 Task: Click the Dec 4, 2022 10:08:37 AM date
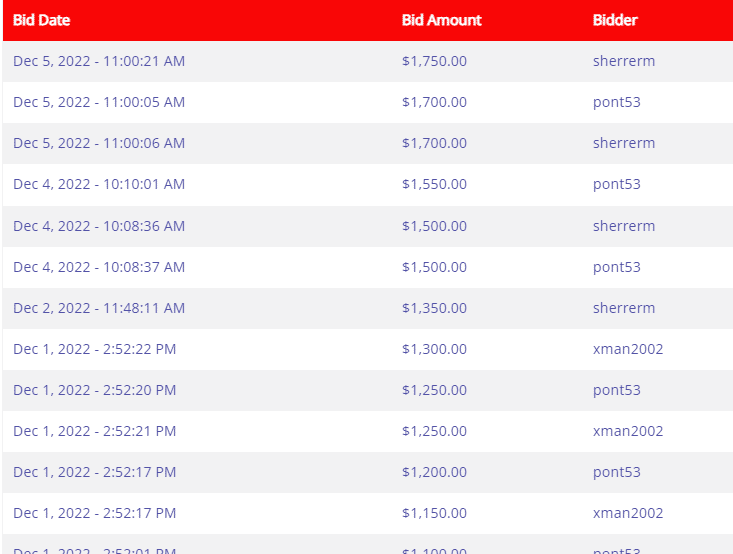(x=99, y=267)
